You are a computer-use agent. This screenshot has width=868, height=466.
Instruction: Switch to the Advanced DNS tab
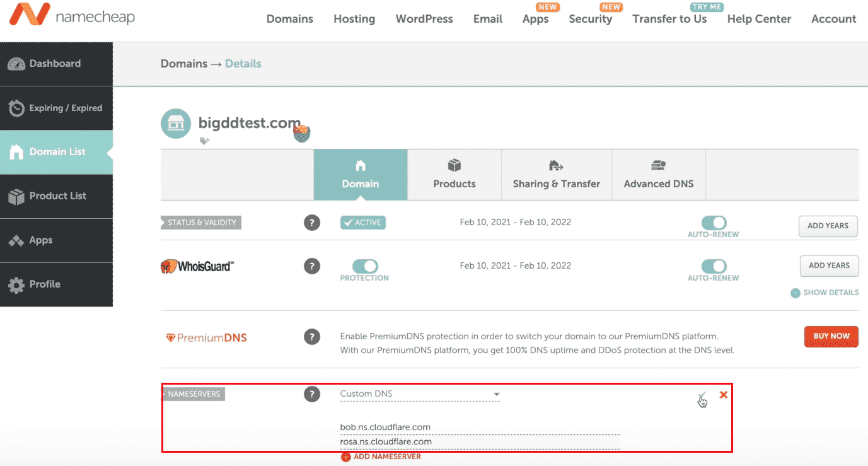659,175
